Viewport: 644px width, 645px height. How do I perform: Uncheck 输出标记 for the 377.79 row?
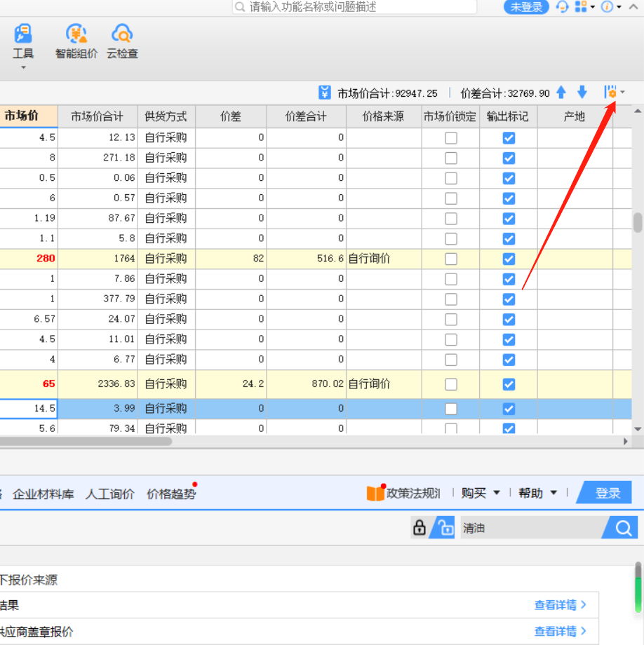(509, 299)
